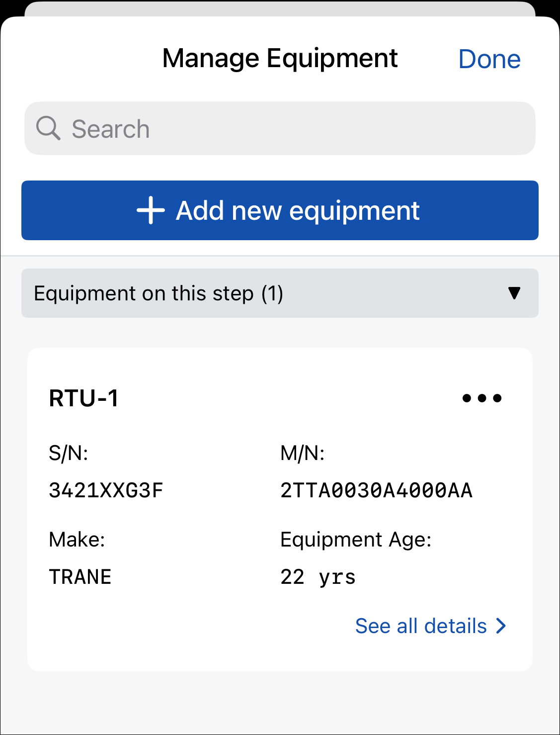Click serial number 3421XXG3F
The height and width of the screenshot is (735, 560).
106,490
